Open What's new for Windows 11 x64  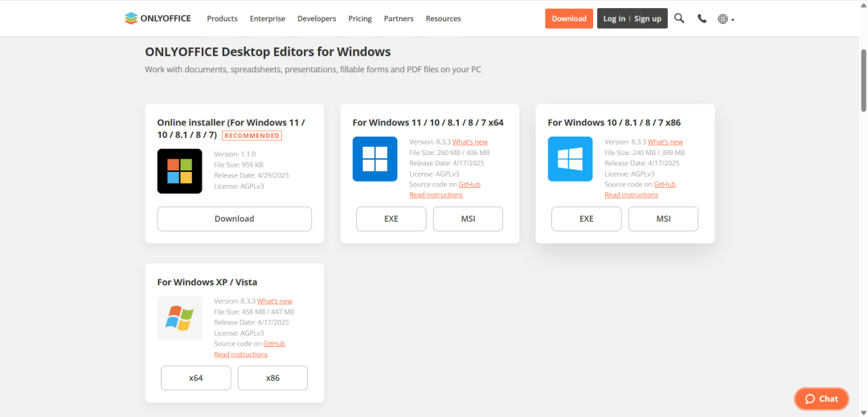[470, 142]
